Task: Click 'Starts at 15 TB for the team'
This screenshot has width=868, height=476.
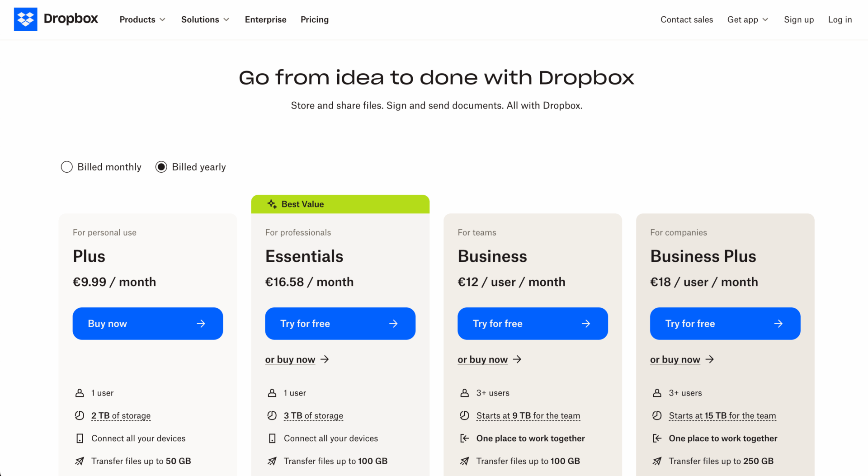Action: [x=722, y=415]
